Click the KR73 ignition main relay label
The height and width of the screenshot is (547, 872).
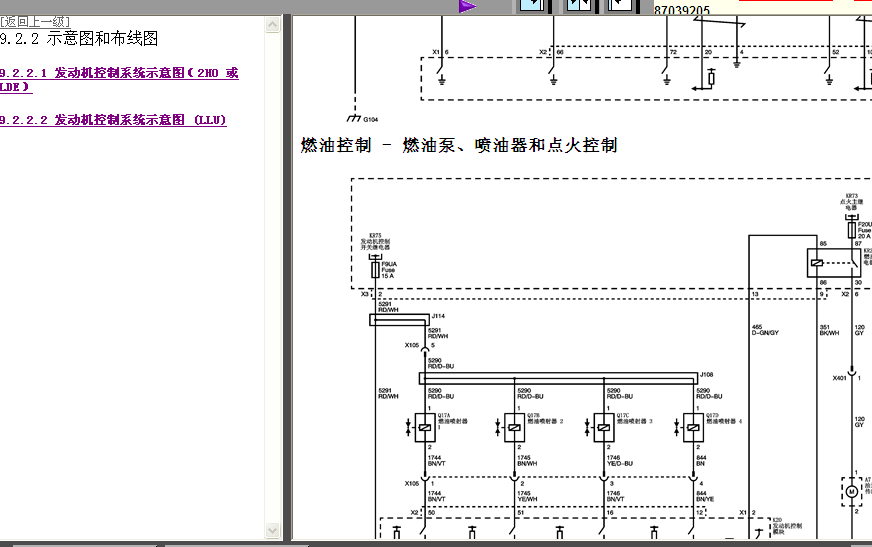click(851, 202)
